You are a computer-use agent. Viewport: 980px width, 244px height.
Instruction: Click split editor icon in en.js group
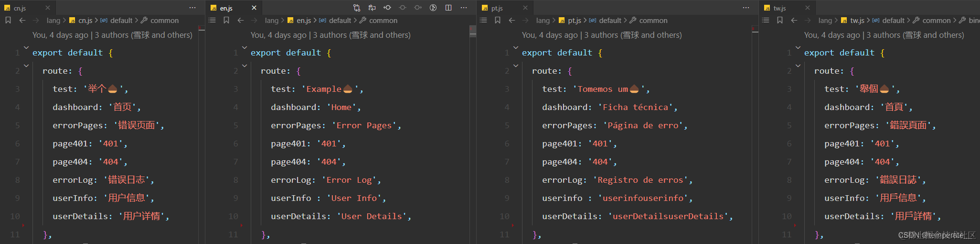coord(448,8)
